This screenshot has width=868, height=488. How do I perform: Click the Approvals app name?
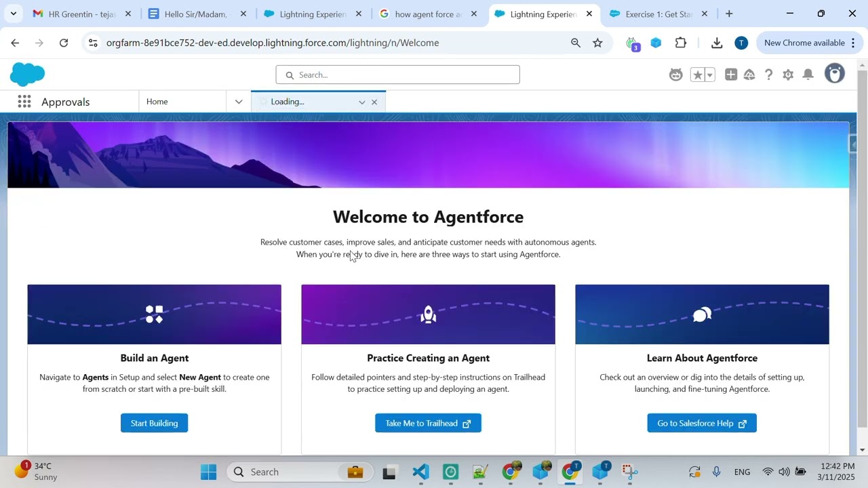[x=66, y=102]
